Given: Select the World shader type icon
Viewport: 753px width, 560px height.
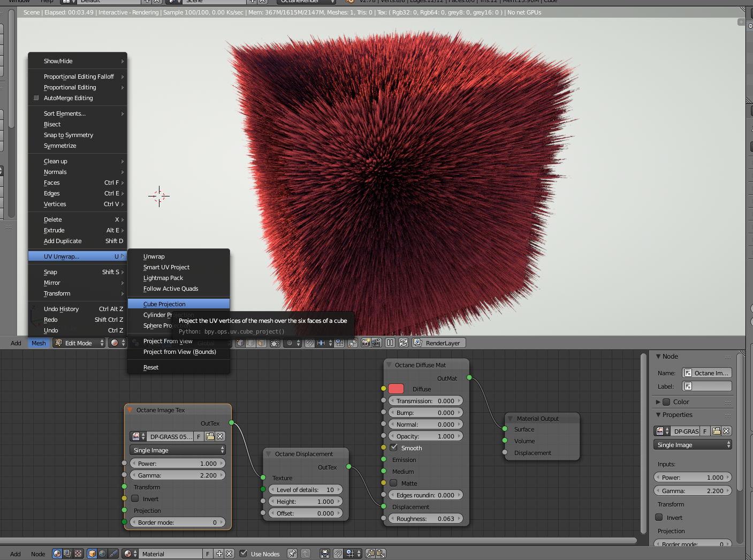Looking at the screenshot, I should coord(102,554).
